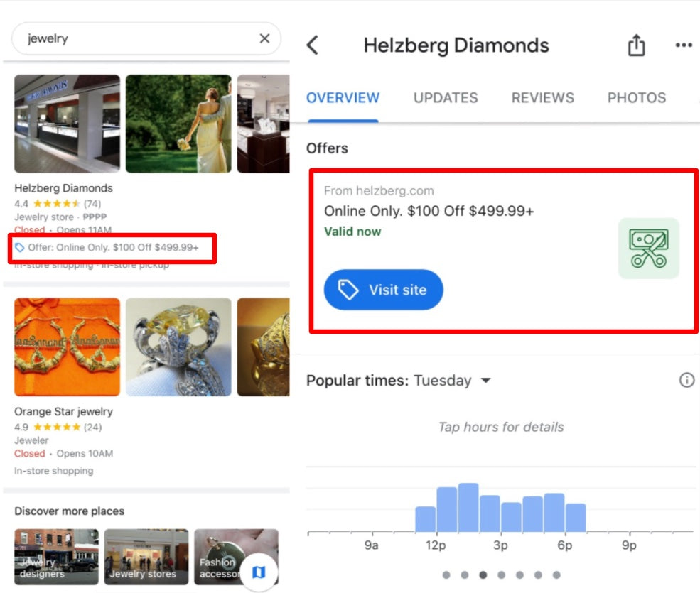Click the blue tag icon beside Offer text

tap(20, 247)
